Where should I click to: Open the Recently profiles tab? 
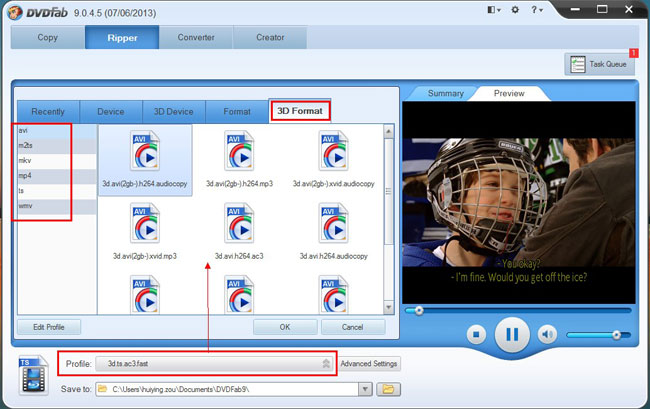pyautogui.click(x=48, y=111)
